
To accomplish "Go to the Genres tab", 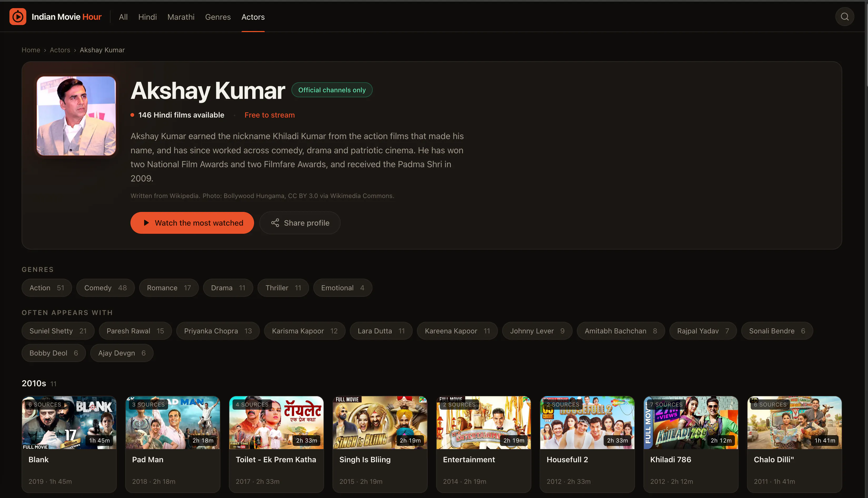I will click(218, 17).
